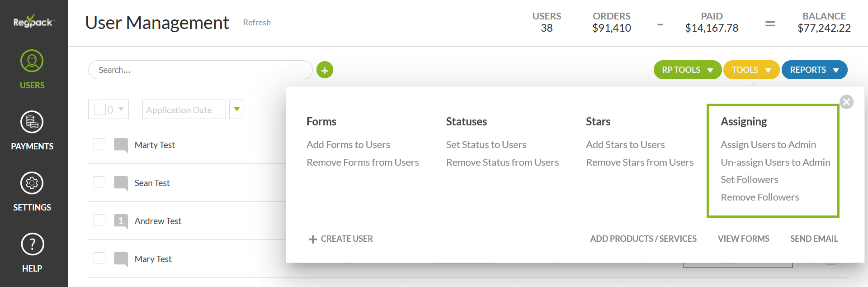This screenshot has height=287, width=868.
Task: Expand the RP TOOLS dropdown
Action: pos(687,70)
